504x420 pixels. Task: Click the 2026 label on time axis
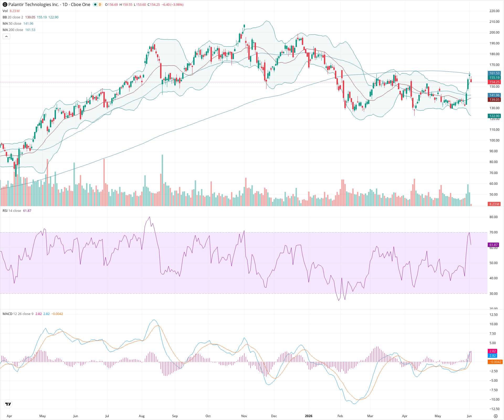click(309, 416)
